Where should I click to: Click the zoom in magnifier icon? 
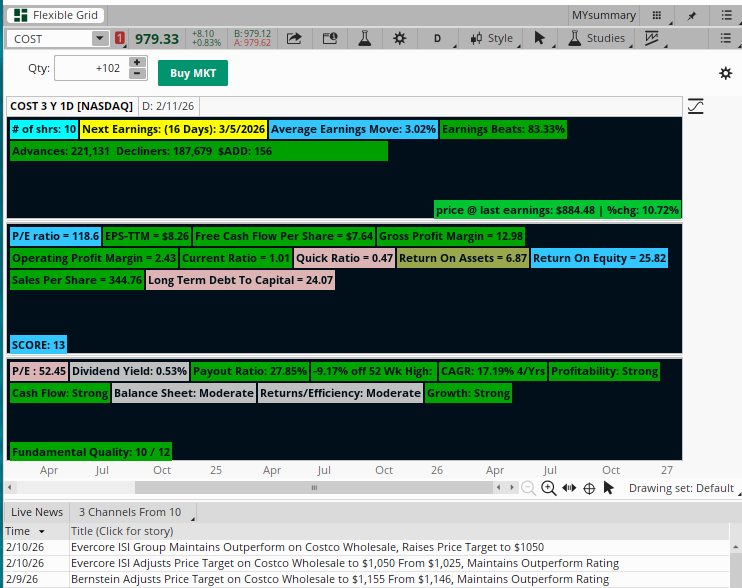tap(548, 488)
